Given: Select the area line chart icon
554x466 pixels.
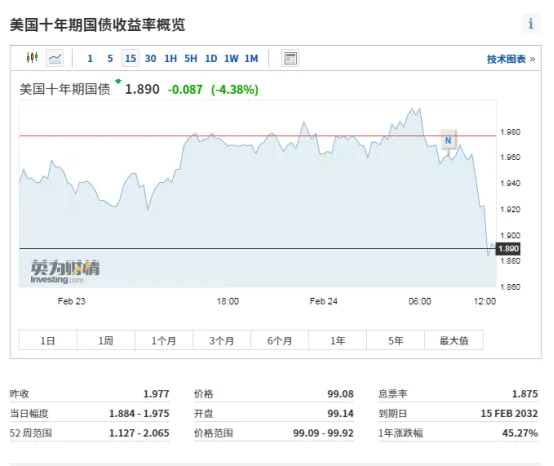Looking at the screenshot, I should click(x=55, y=58).
